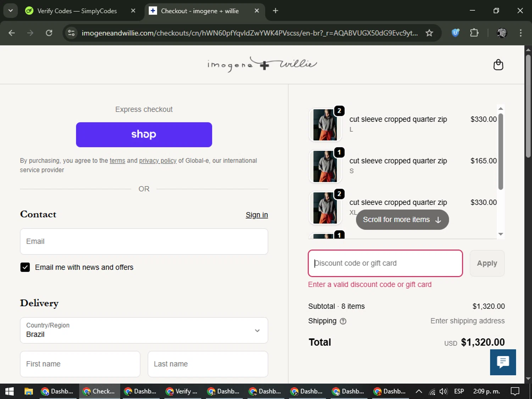Switch to the Verify taskbar Chrome window
Screen dimensions: 532x399
click(x=182, y=391)
